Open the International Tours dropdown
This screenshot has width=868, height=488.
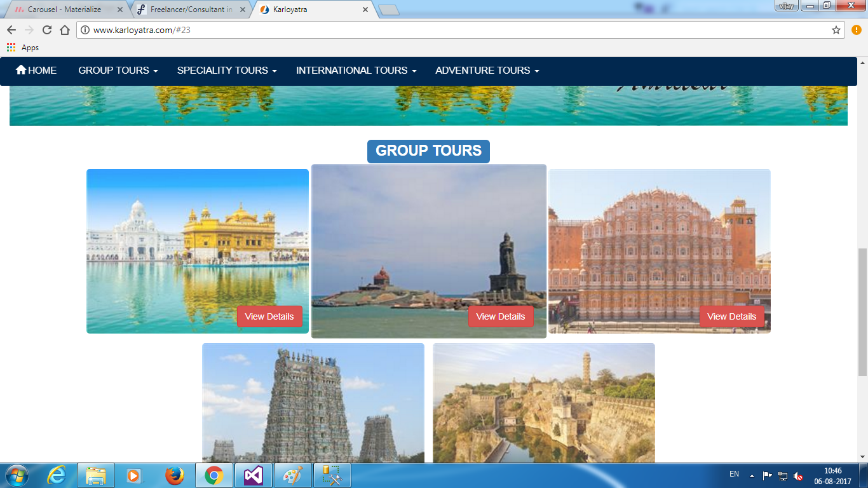click(x=356, y=71)
